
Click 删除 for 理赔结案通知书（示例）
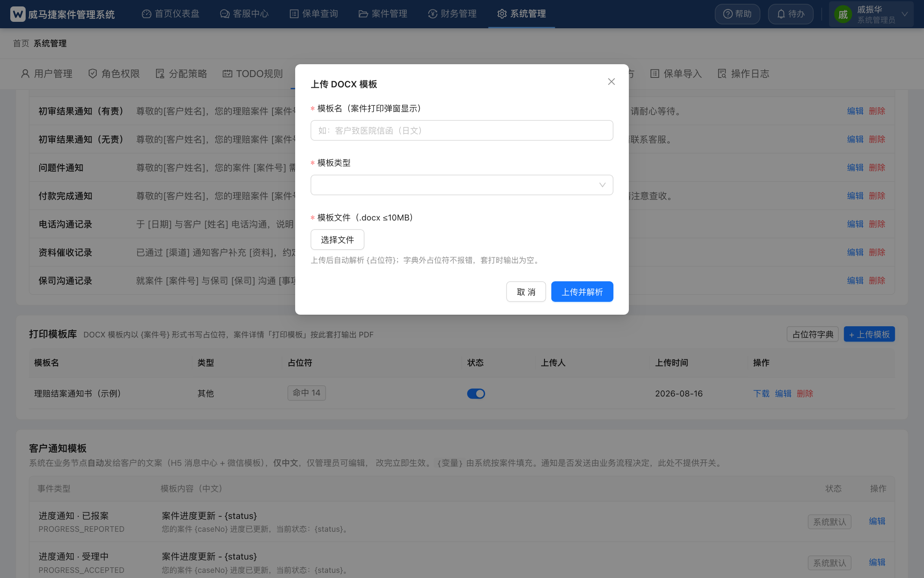point(805,393)
